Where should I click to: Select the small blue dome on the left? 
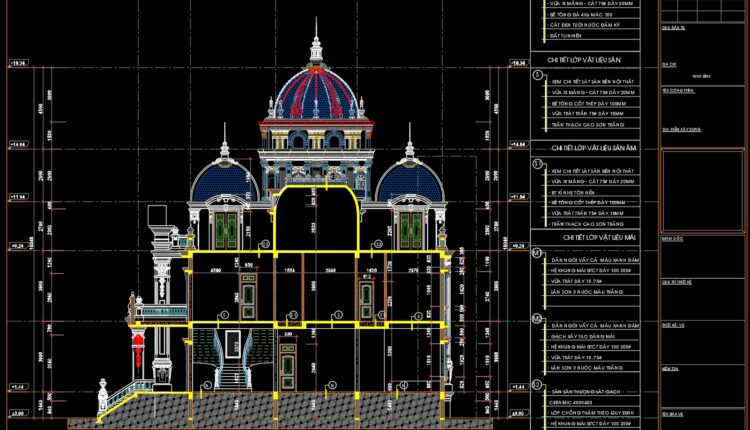(x=225, y=181)
